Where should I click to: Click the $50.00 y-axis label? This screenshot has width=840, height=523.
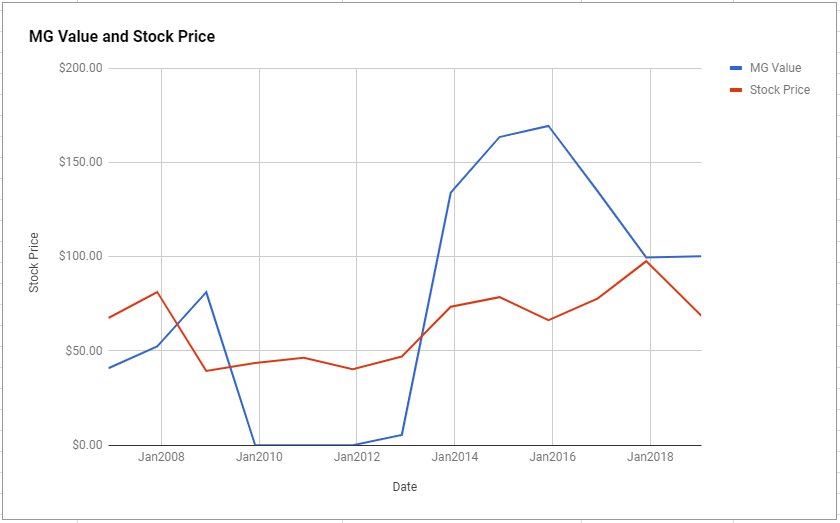tap(84, 351)
